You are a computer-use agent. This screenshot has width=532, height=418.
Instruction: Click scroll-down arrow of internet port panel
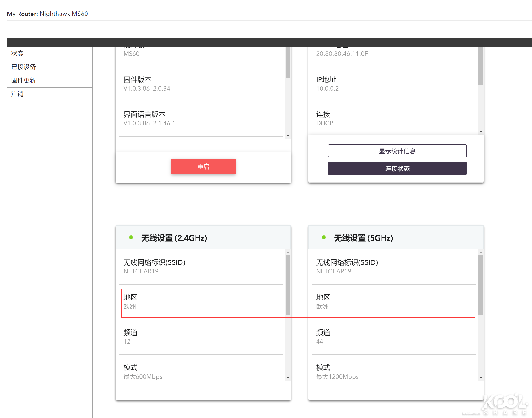(x=481, y=132)
